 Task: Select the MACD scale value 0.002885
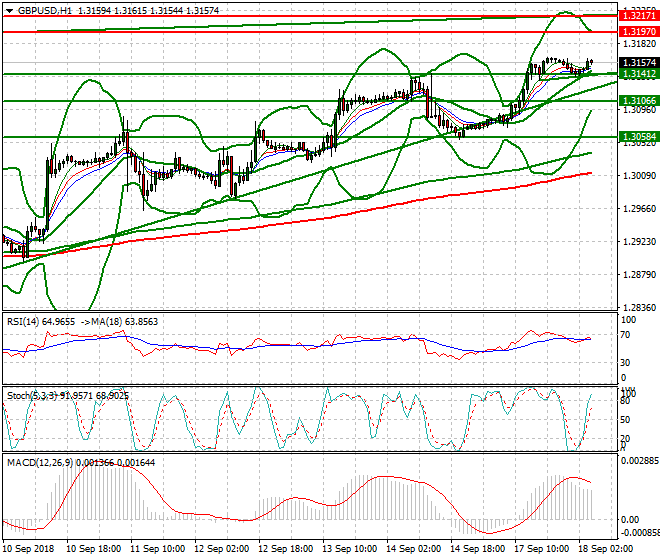tap(640, 461)
